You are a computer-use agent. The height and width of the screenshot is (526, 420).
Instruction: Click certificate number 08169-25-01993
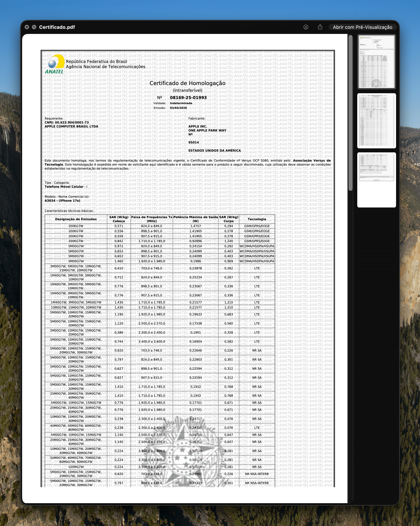tap(188, 98)
